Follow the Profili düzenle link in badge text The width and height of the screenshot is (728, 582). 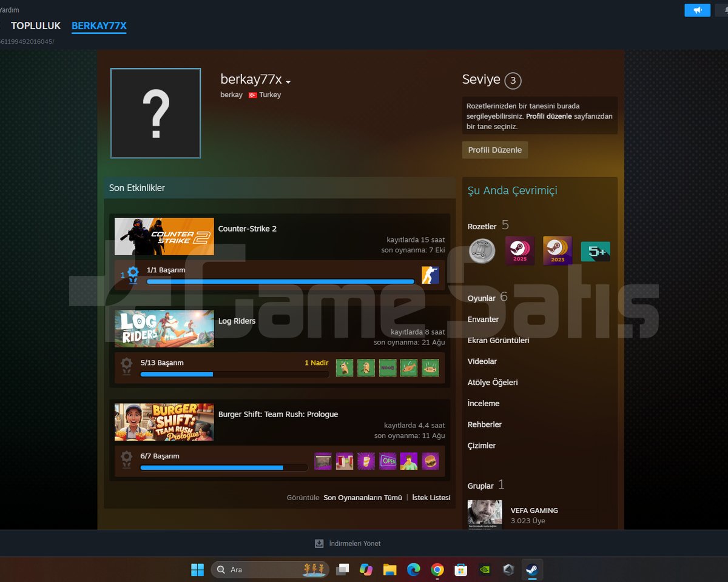[548, 116]
